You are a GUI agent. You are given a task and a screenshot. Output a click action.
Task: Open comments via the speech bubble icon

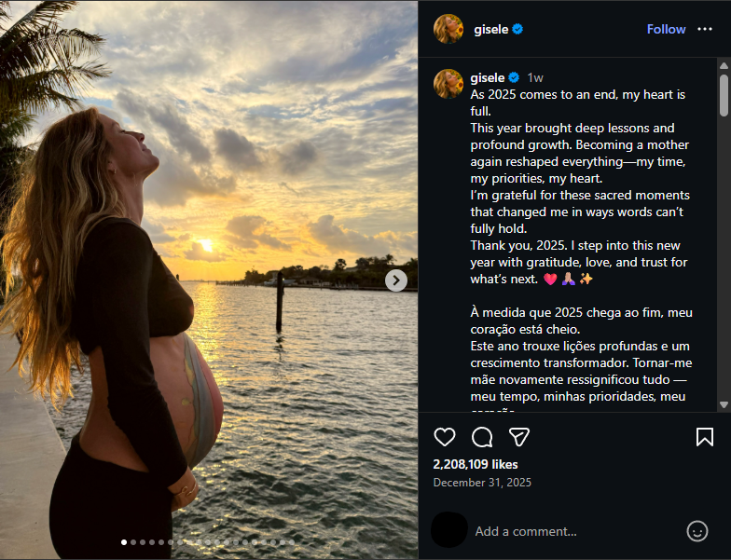pos(482,437)
